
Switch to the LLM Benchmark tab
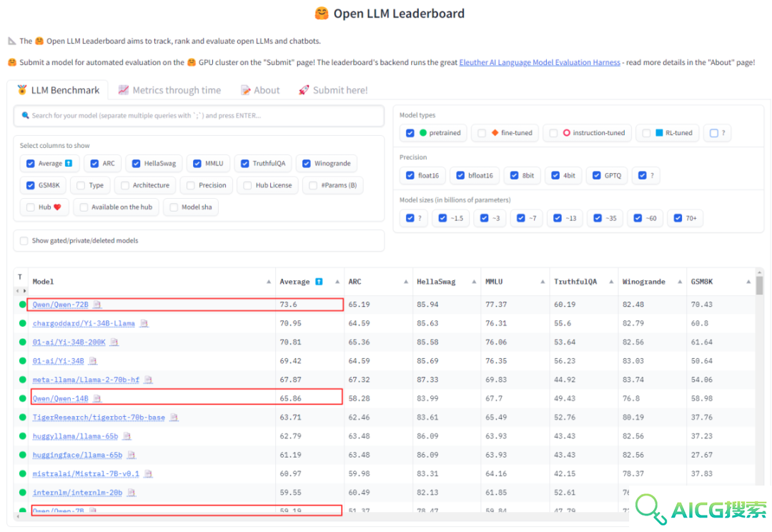pos(58,90)
